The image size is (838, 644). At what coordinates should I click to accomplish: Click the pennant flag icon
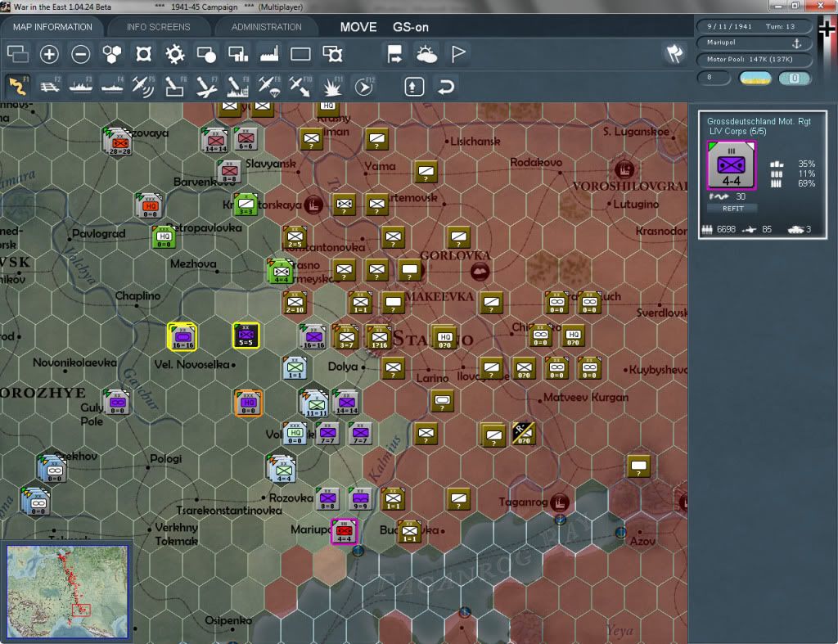[458, 54]
